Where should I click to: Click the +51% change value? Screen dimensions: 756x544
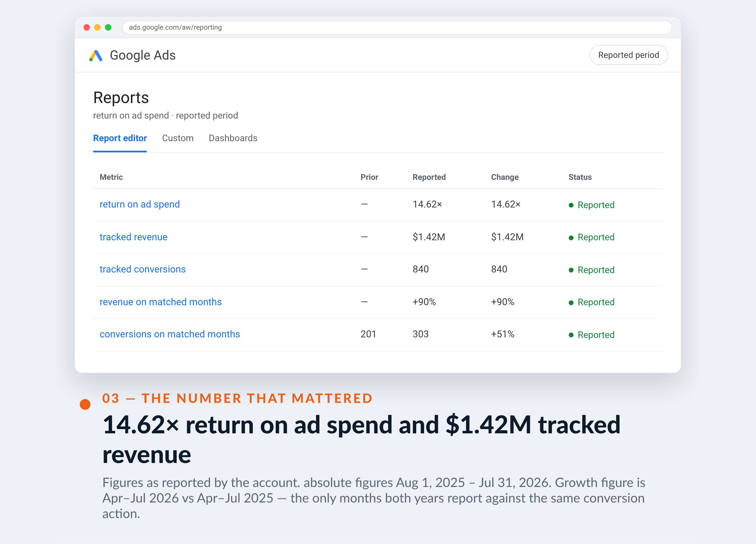point(503,334)
